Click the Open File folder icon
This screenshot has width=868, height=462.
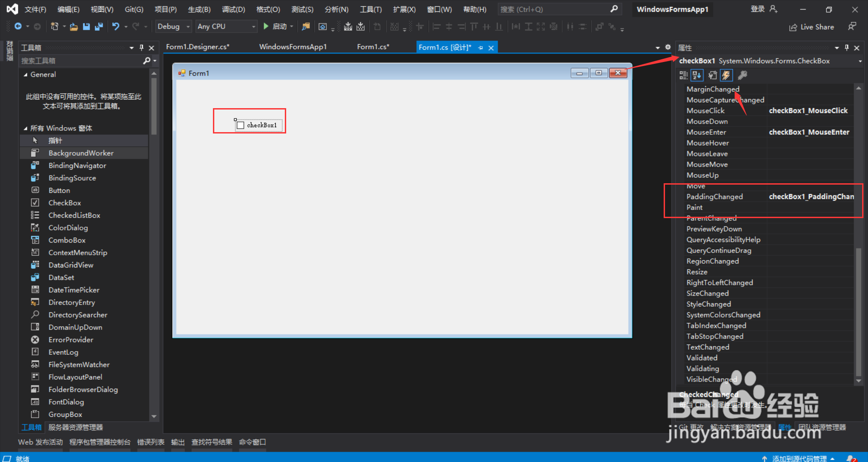coord(74,27)
